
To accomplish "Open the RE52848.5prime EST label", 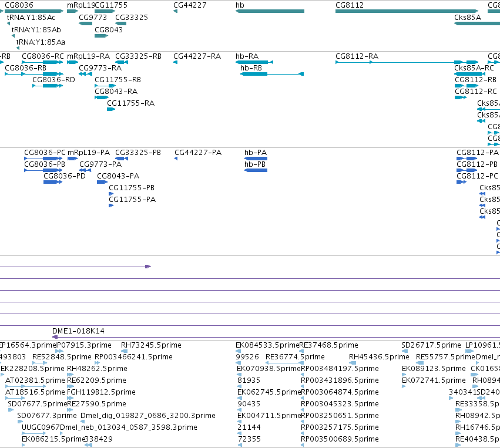I will pos(62,357).
